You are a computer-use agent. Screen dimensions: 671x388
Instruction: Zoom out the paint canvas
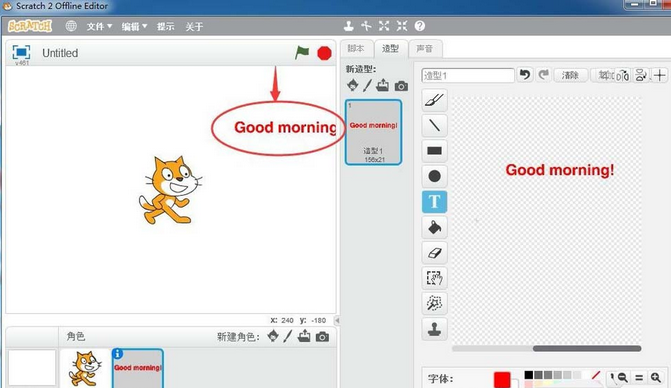[x=622, y=377]
